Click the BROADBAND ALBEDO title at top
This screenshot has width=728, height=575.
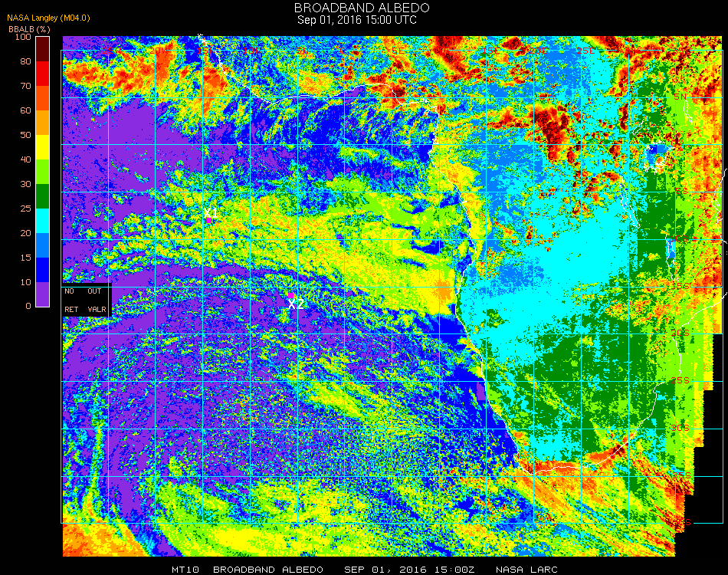tap(362, 8)
